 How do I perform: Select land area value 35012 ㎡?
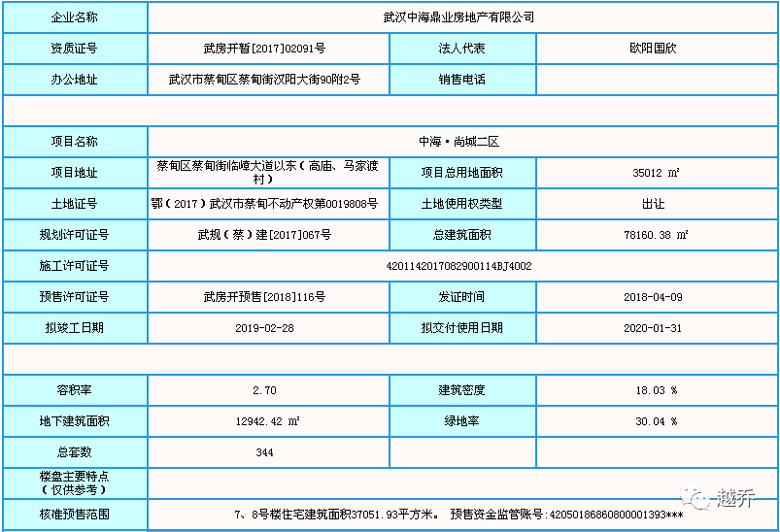point(656,173)
